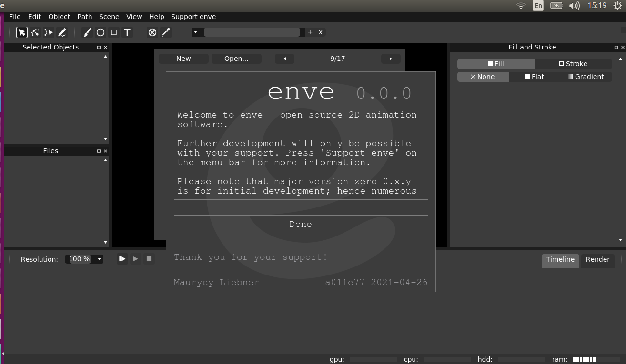Select the object pointer tool

22,32
